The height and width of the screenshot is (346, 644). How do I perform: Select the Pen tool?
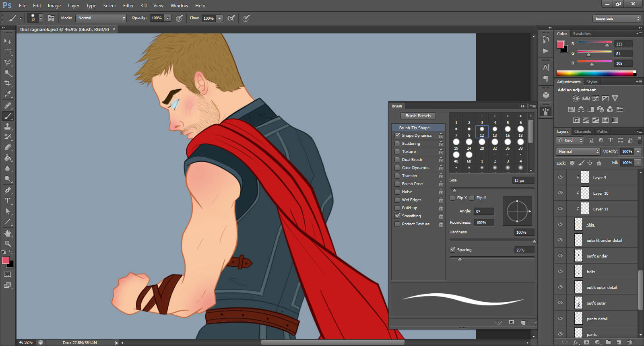tap(8, 190)
